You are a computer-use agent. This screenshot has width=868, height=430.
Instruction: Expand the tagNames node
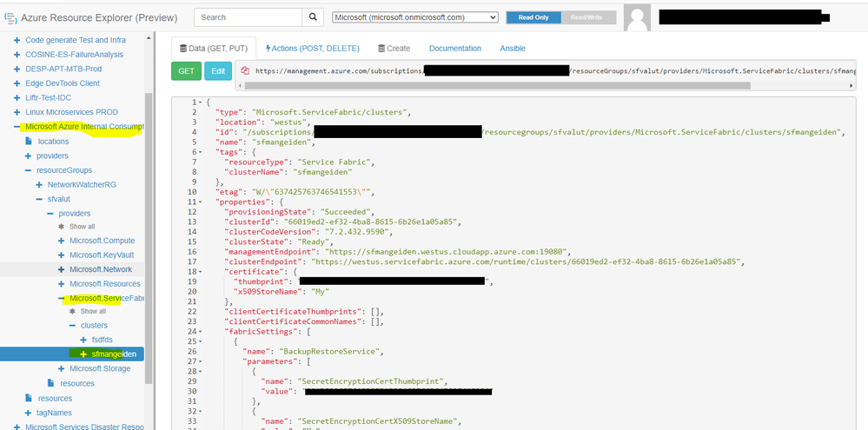28,413
